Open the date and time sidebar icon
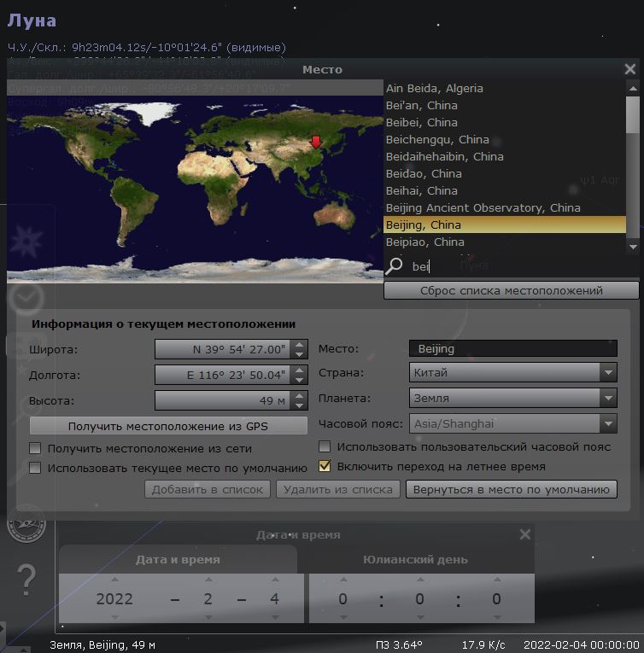 (26, 298)
